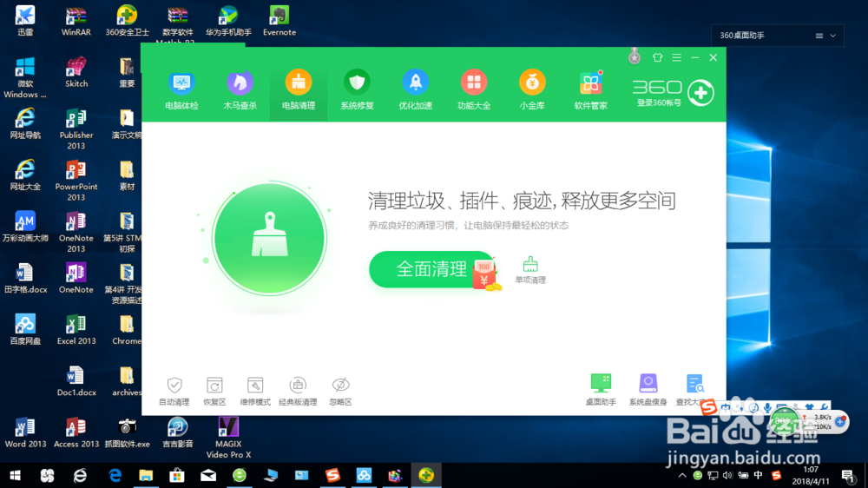Open 恢复区 recovery area
The width and height of the screenshot is (868, 488).
(x=214, y=391)
